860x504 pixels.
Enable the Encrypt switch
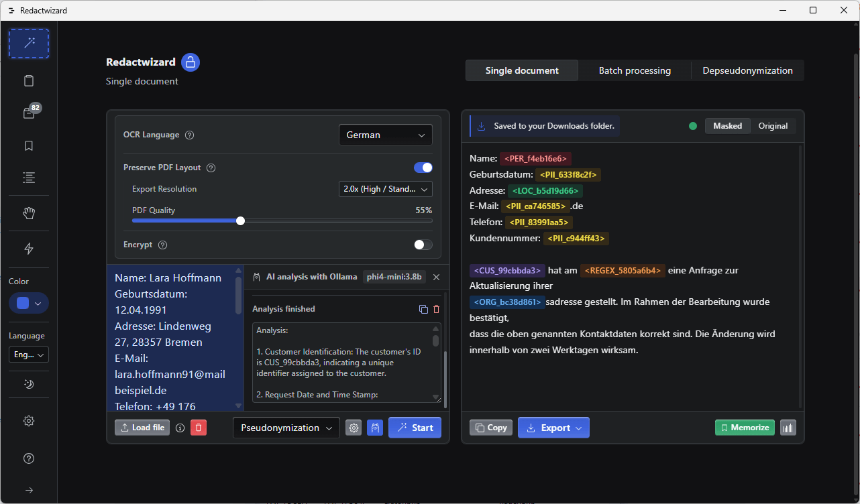pos(423,245)
